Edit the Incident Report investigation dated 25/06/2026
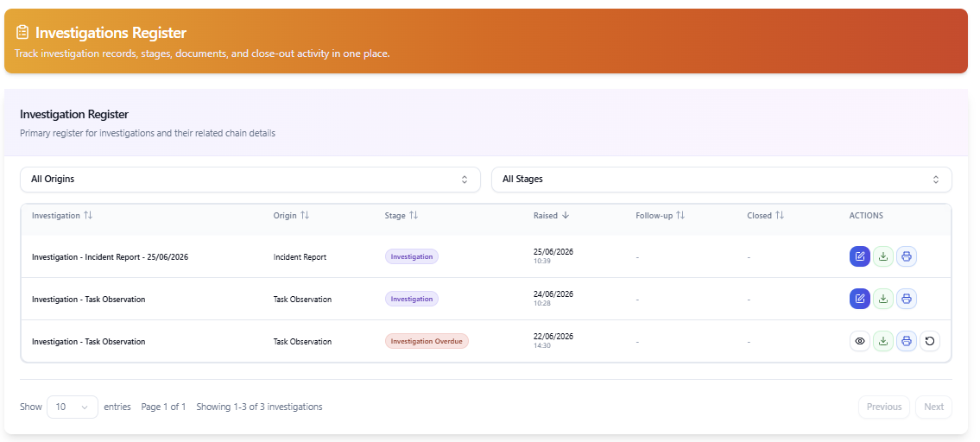 pyautogui.click(x=859, y=256)
